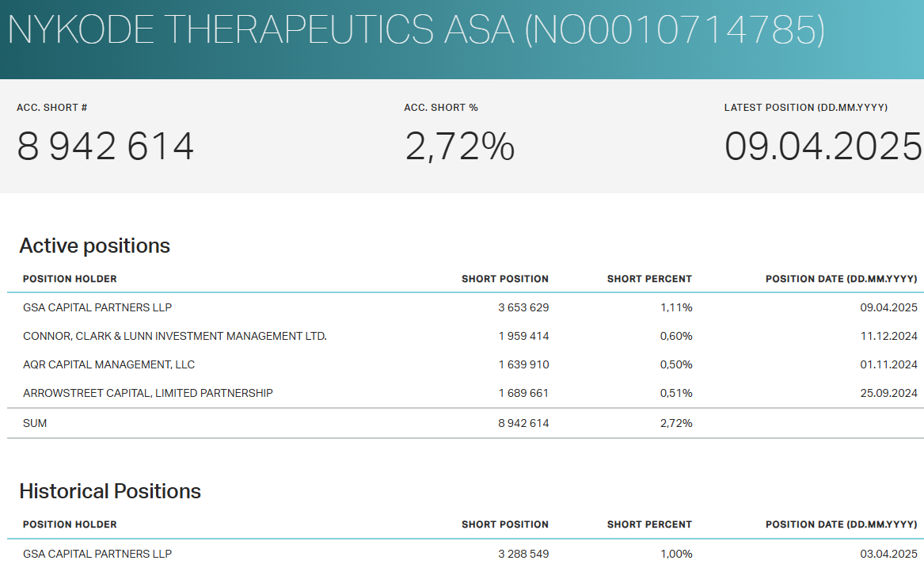Click SUM short position 8 942 614 in table
The width and height of the screenshot is (924, 568).
[523, 423]
